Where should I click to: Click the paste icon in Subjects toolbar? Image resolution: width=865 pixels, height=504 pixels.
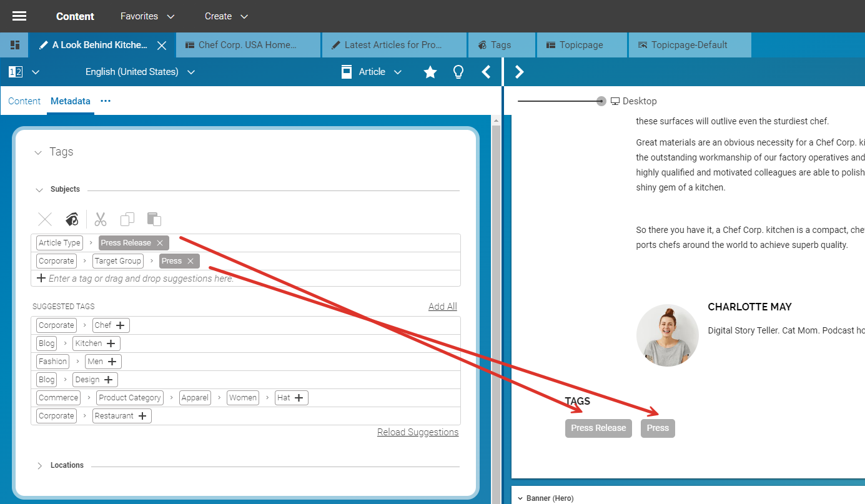pos(154,219)
